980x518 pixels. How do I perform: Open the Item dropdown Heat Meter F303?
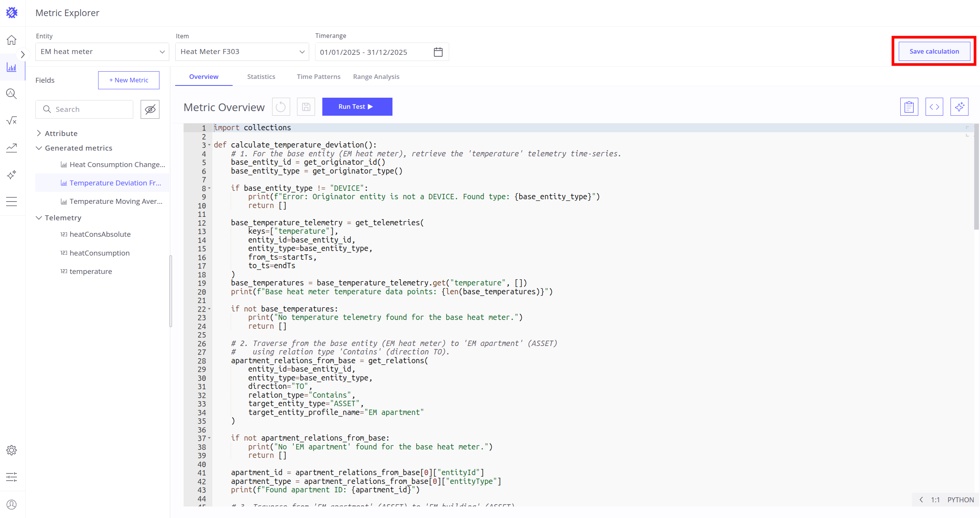point(242,52)
